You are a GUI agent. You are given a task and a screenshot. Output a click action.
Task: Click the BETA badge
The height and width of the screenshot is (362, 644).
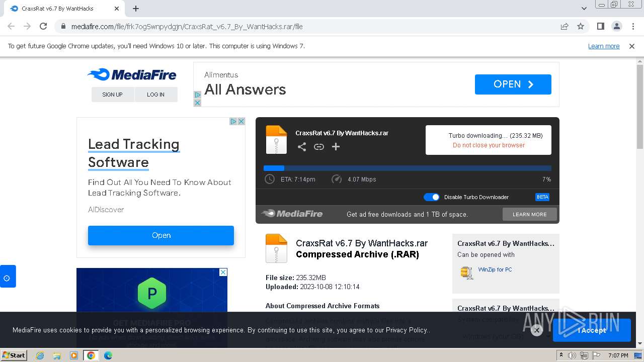[542, 197]
